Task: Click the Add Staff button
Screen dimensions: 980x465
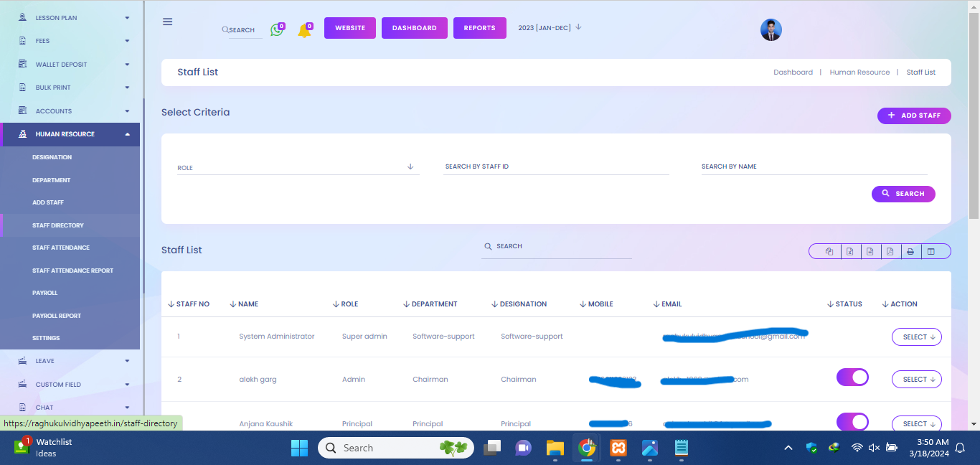Action: 913,116
